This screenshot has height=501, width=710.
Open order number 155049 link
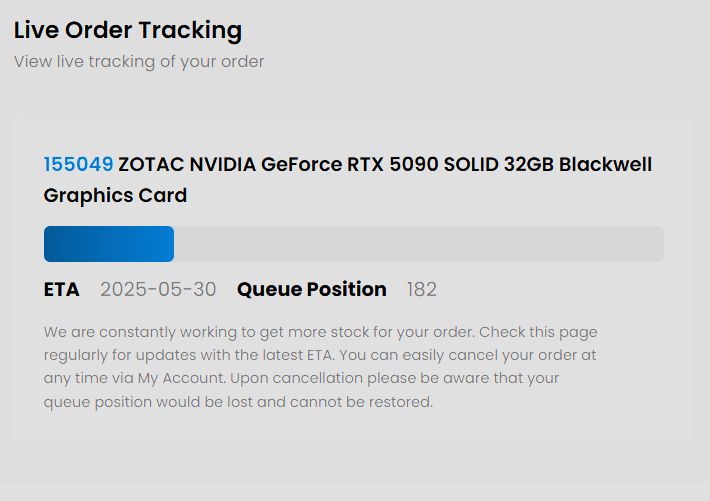click(x=78, y=164)
